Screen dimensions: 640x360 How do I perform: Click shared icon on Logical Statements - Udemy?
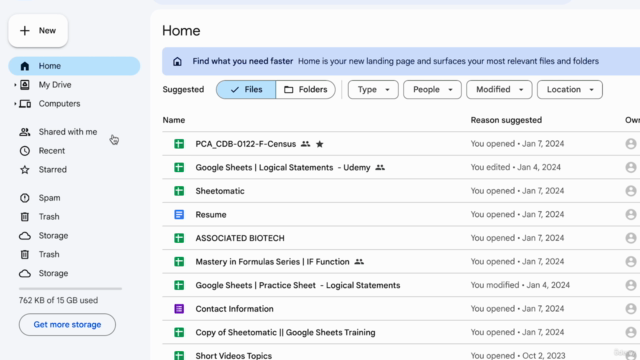(380, 167)
